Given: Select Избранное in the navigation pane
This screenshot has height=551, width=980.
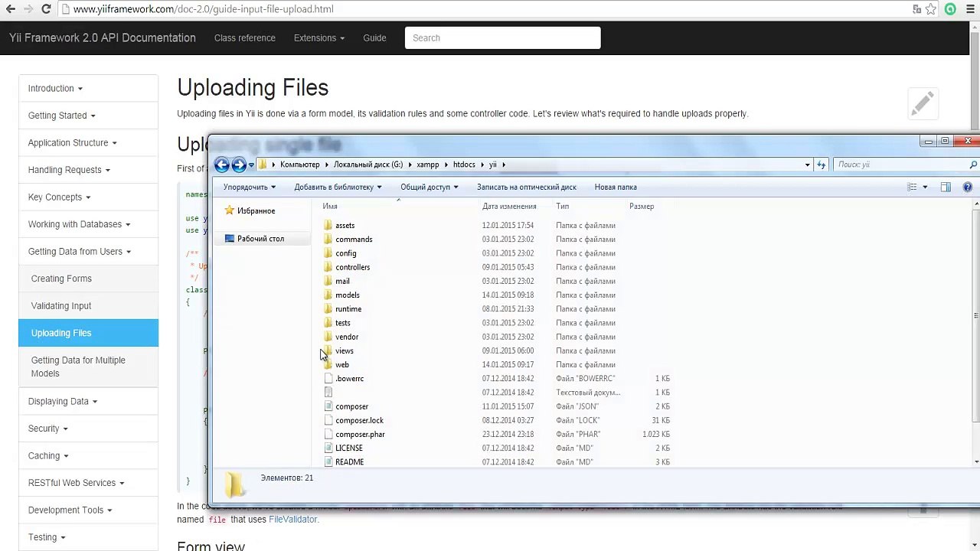Looking at the screenshot, I should tap(256, 210).
